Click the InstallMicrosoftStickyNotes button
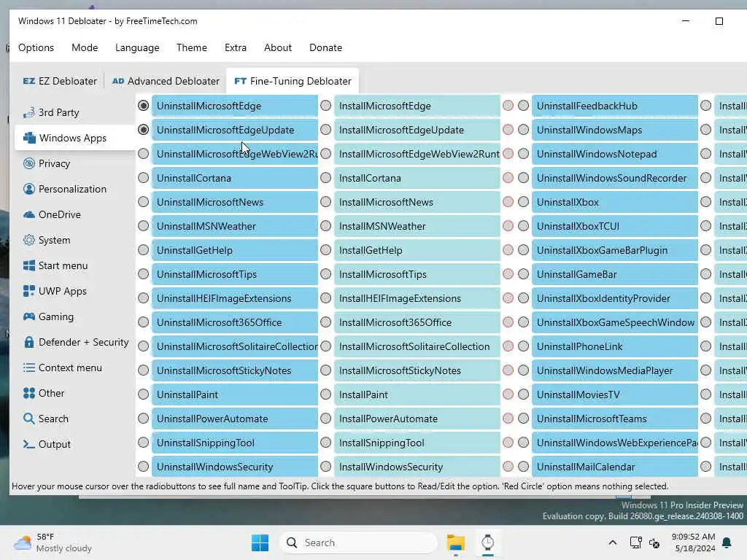The image size is (747, 560). click(x=417, y=370)
